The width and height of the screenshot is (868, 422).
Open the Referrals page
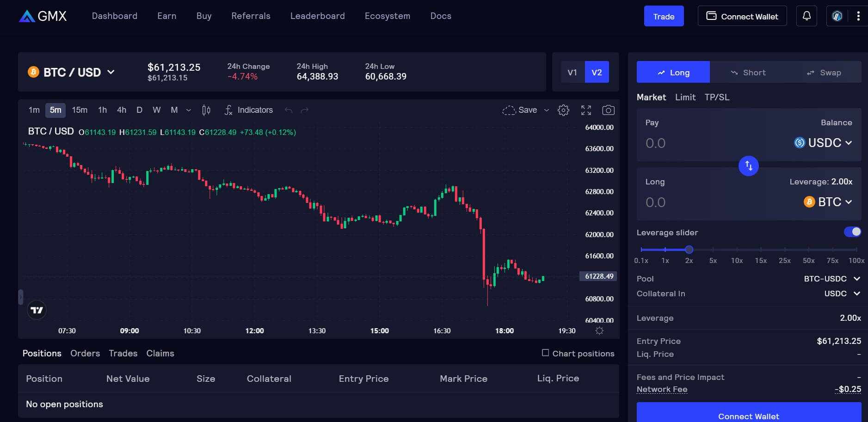click(251, 16)
